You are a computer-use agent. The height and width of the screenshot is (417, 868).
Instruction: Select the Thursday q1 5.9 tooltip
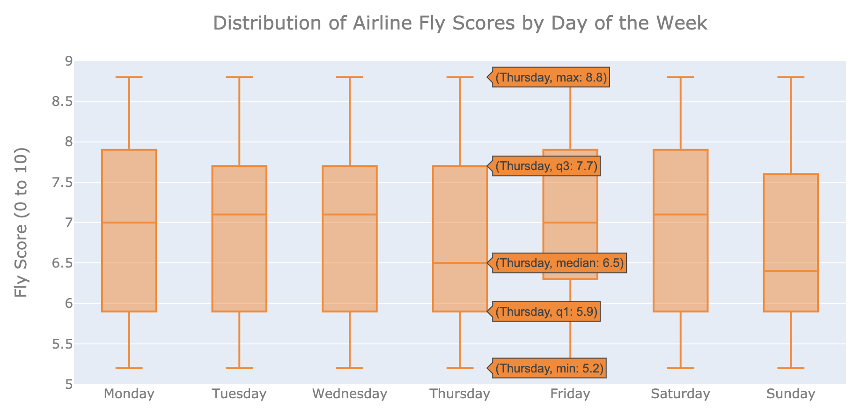546,312
